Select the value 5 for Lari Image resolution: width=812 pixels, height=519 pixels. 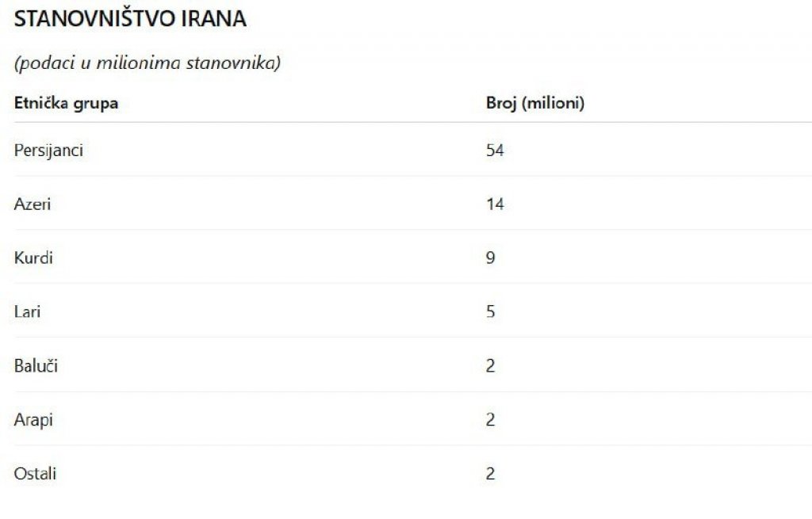491,311
